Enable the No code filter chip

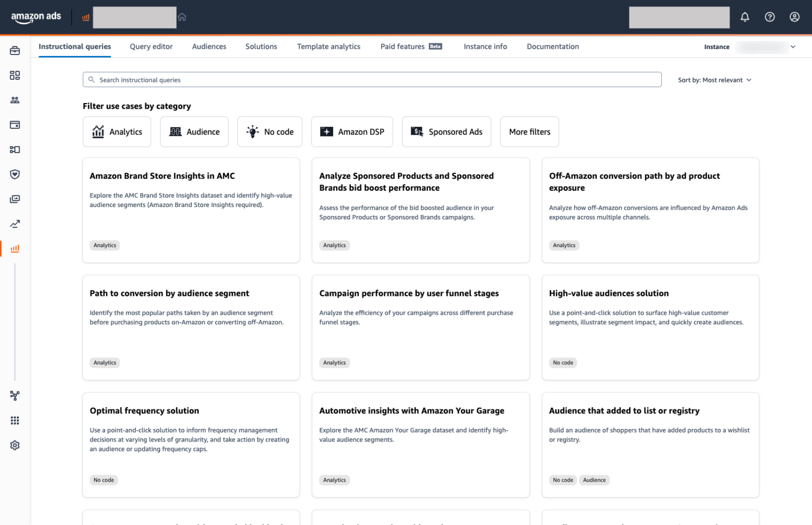[270, 132]
